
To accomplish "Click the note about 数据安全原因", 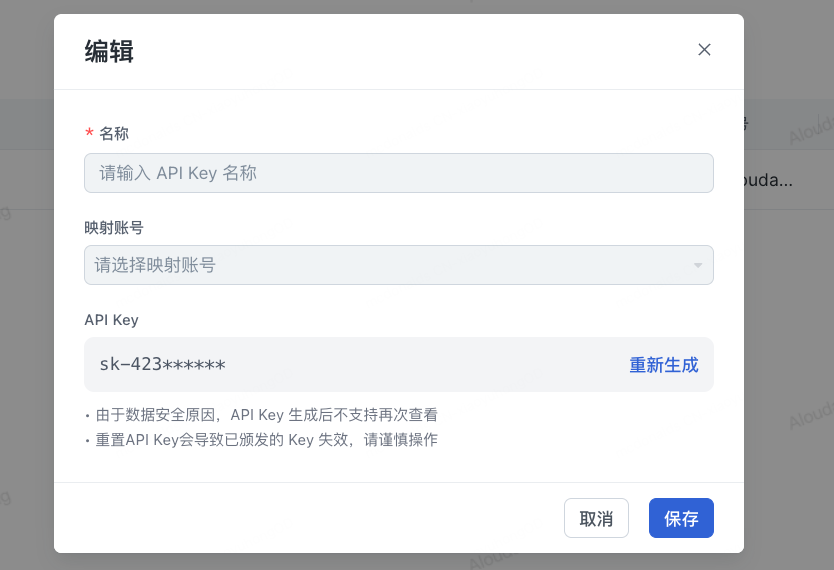I will coord(265,415).
